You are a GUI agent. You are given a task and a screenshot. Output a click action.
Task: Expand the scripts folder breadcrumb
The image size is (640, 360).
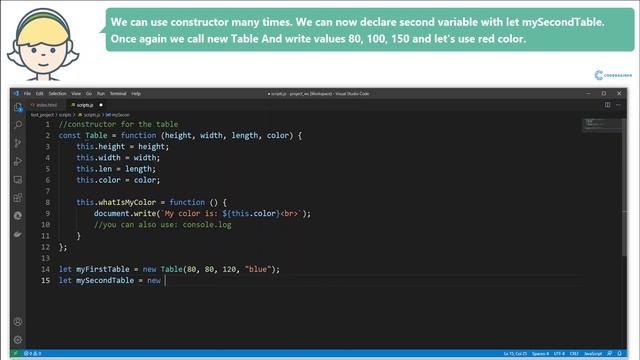coord(65,115)
